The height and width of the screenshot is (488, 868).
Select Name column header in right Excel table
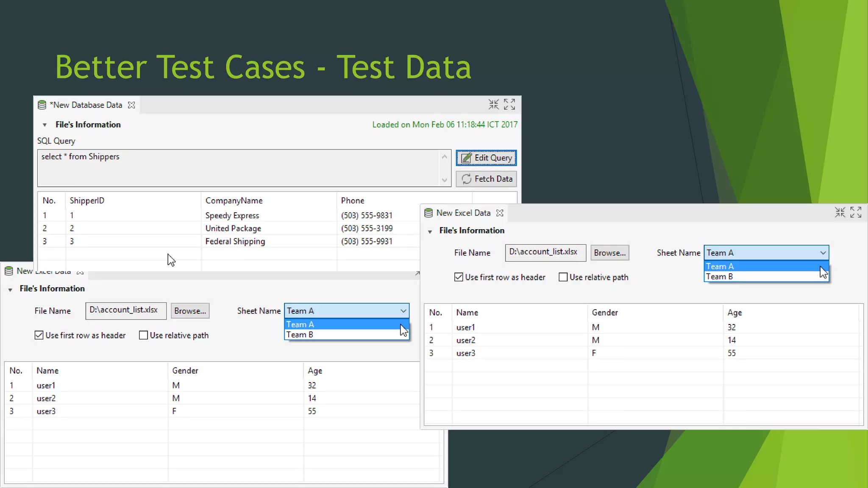point(520,313)
